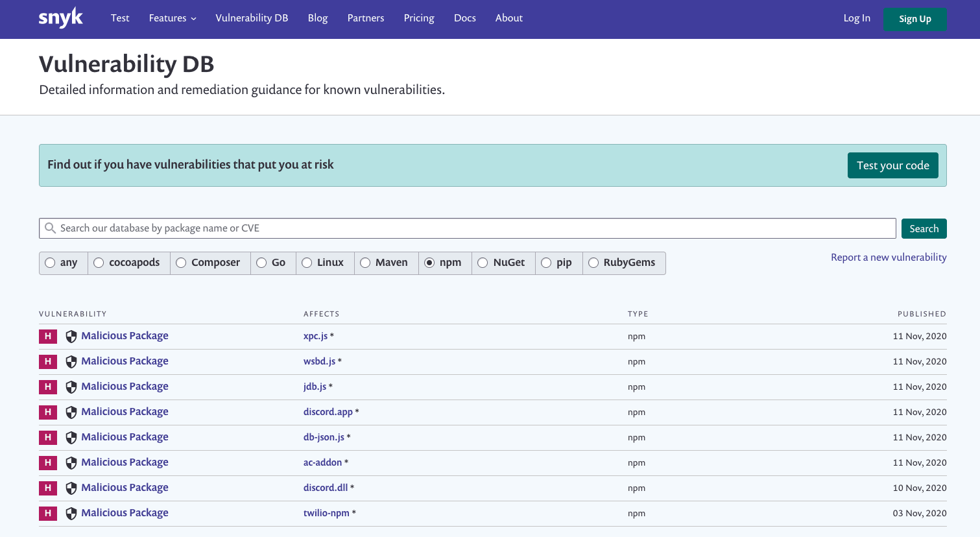Viewport: 980px width, 537px height.
Task: Click shield icon in xpc.js row
Action: [71, 337]
